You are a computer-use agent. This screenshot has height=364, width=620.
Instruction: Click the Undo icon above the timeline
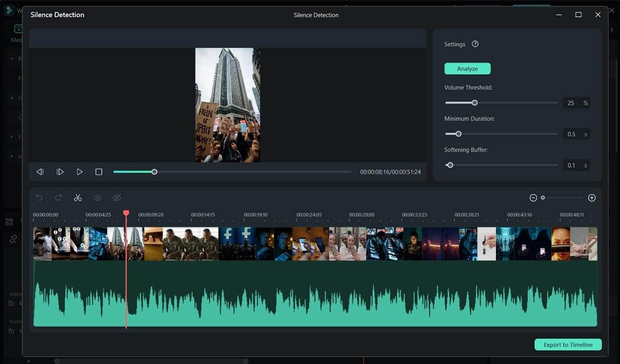[x=39, y=197]
